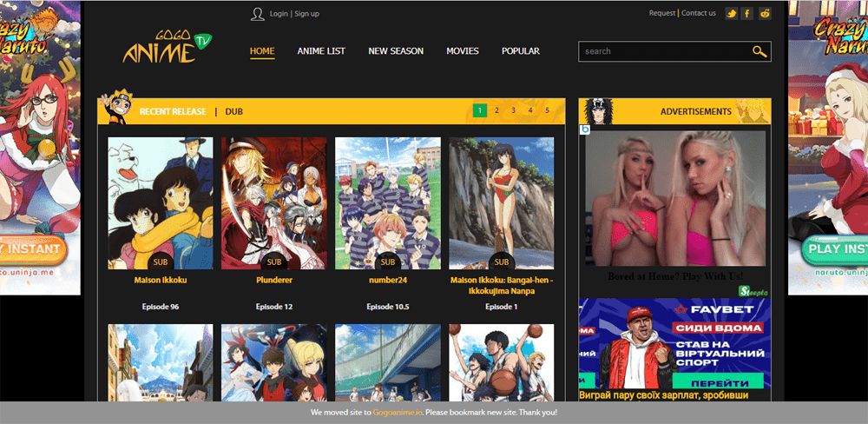Open the NEW SEASON menu
Screen dimensions: 868x424
(x=396, y=51)
